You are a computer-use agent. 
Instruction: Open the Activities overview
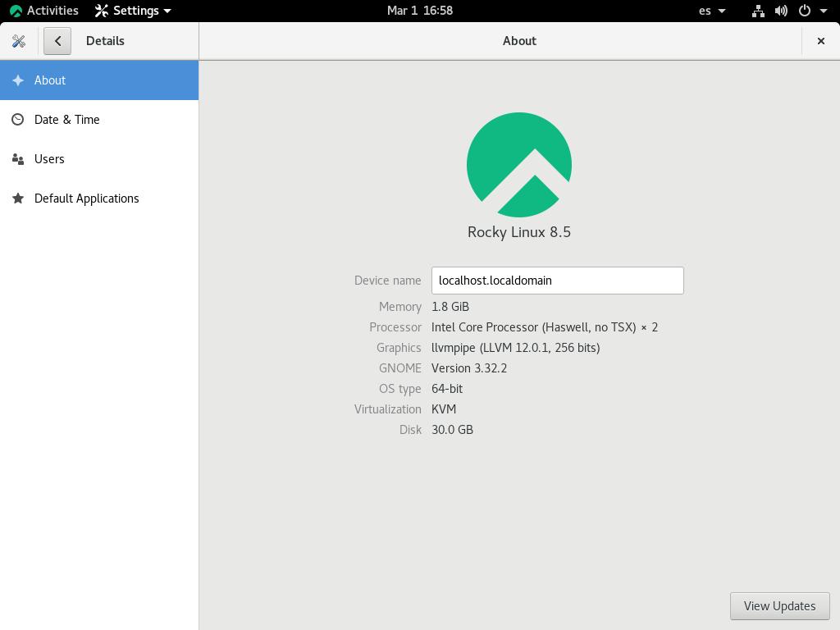[44, 11]
